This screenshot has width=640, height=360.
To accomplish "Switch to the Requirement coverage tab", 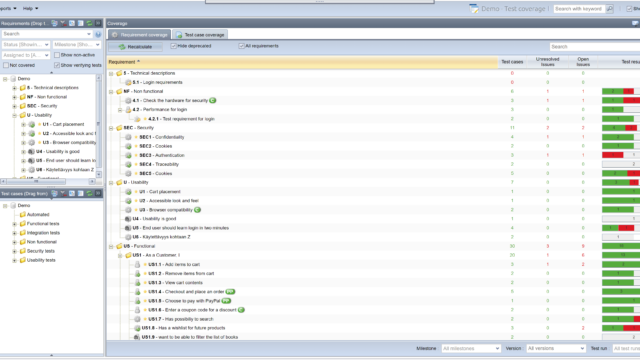I will point(140,35).
